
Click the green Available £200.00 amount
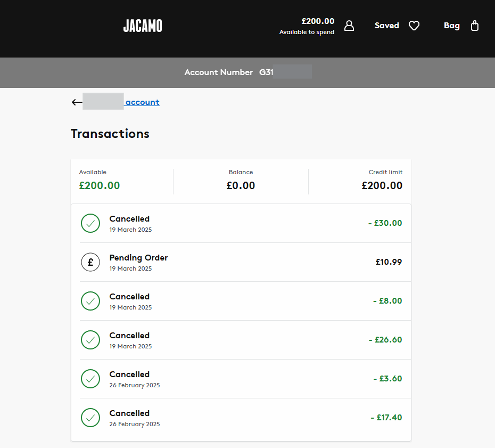click(100, 185)
